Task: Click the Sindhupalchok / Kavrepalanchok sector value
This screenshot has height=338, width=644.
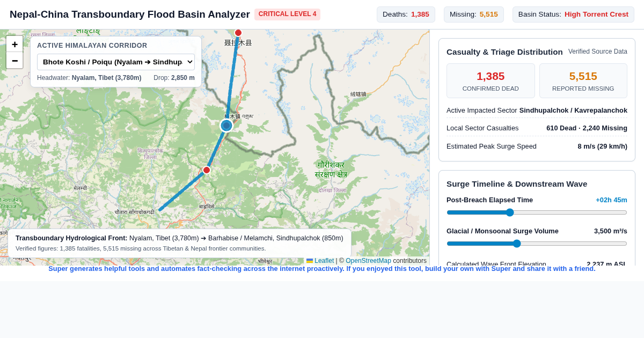Action: pyautogui.click(x=573, y=111)
